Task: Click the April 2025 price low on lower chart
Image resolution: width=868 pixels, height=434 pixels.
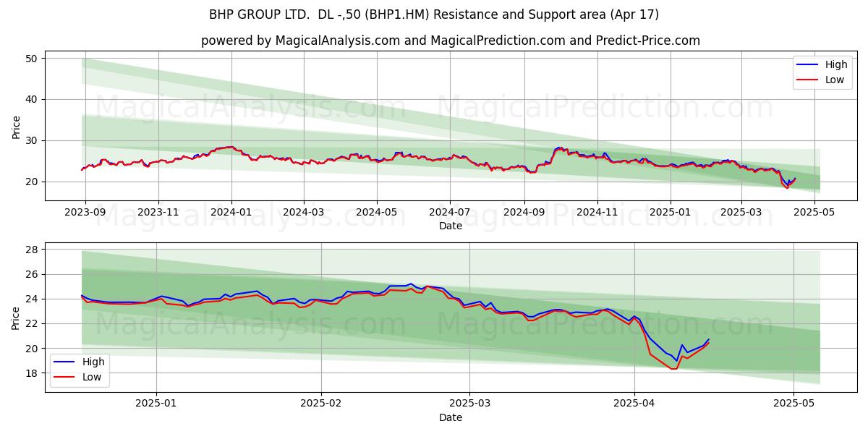Action: click(674, 369)
